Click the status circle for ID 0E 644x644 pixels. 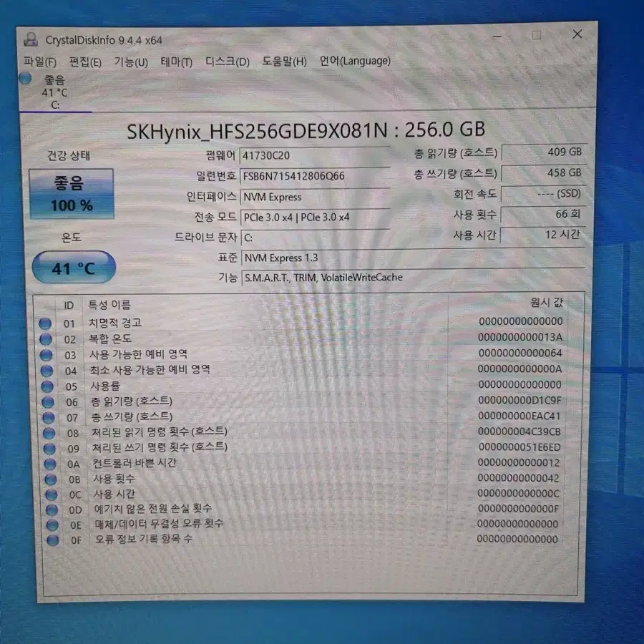(x=52, y=525)
